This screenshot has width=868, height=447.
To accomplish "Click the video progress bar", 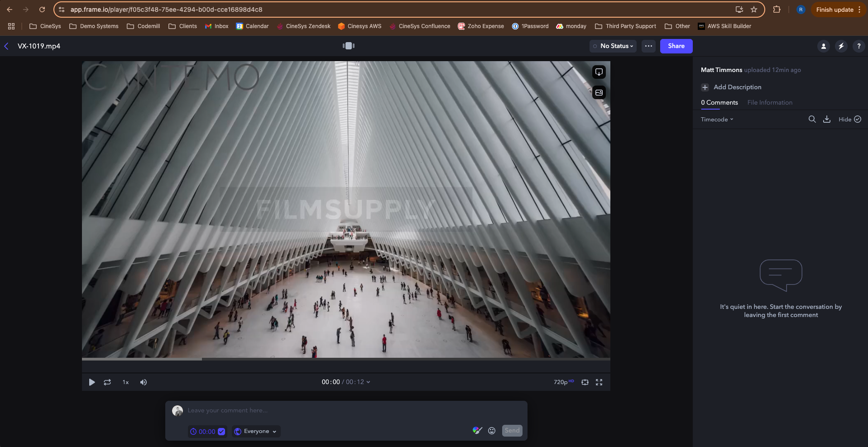I will tap(346, 359).
